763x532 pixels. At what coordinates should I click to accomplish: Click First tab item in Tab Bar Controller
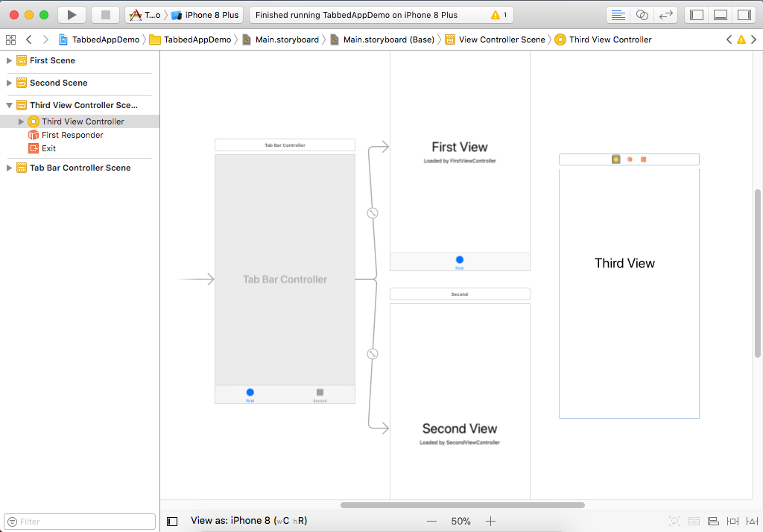click(x=250, y=395)
